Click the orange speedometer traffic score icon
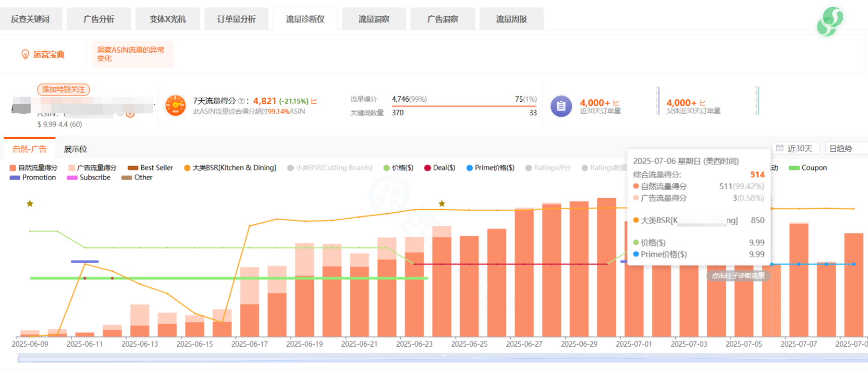The image size is (868, 372). click(x=175, y=105)
